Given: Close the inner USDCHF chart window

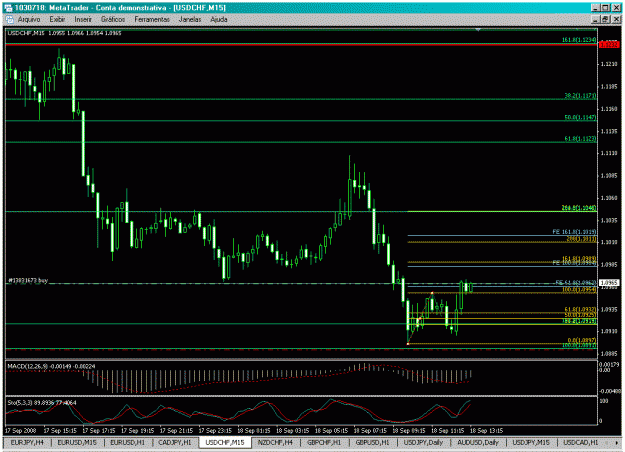Looking at the screenshot, I should click(x=617, y=19).
